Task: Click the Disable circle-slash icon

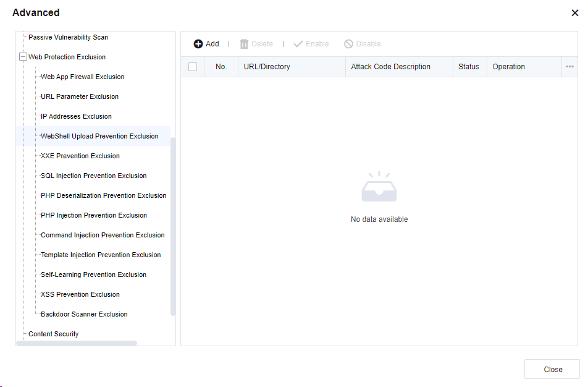Action: coord(348,44)
